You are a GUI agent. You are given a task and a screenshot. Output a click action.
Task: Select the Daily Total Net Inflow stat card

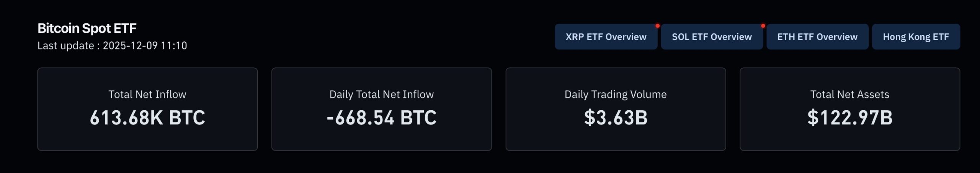381,138
